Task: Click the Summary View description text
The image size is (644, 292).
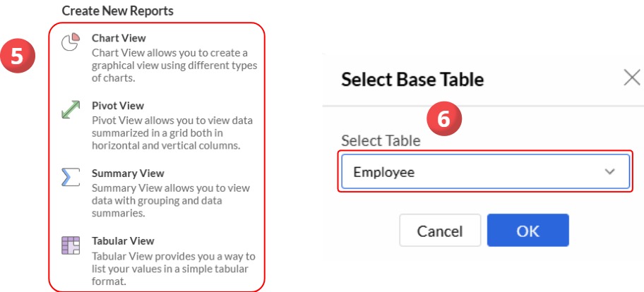Action: [170, 200]
